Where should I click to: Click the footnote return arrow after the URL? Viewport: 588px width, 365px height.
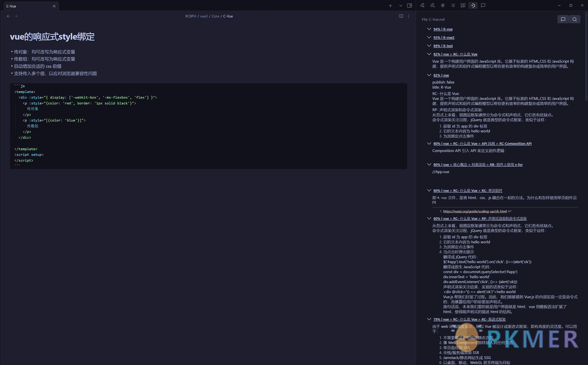click(x=510, y=211)
